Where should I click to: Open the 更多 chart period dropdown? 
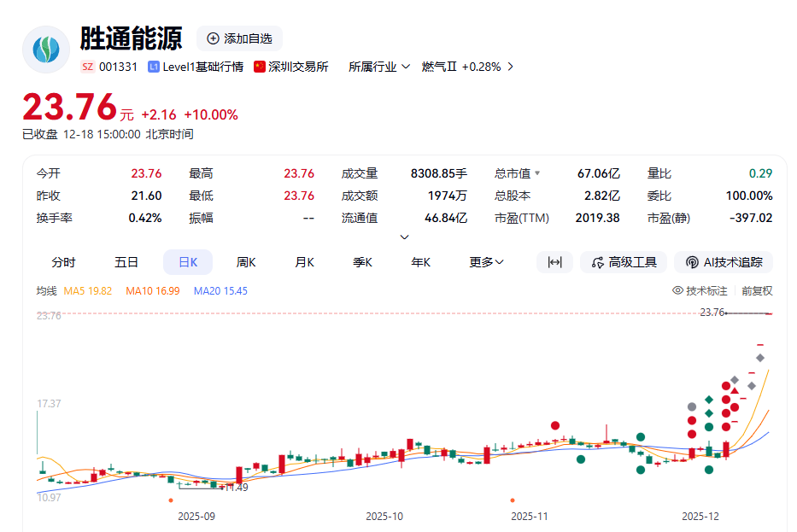click(487, 262)
